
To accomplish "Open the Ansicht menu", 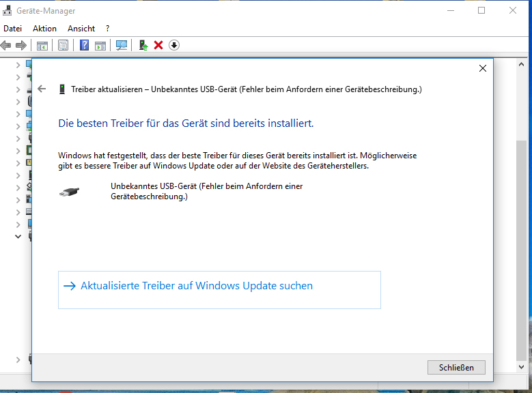I will pos(81,29).
